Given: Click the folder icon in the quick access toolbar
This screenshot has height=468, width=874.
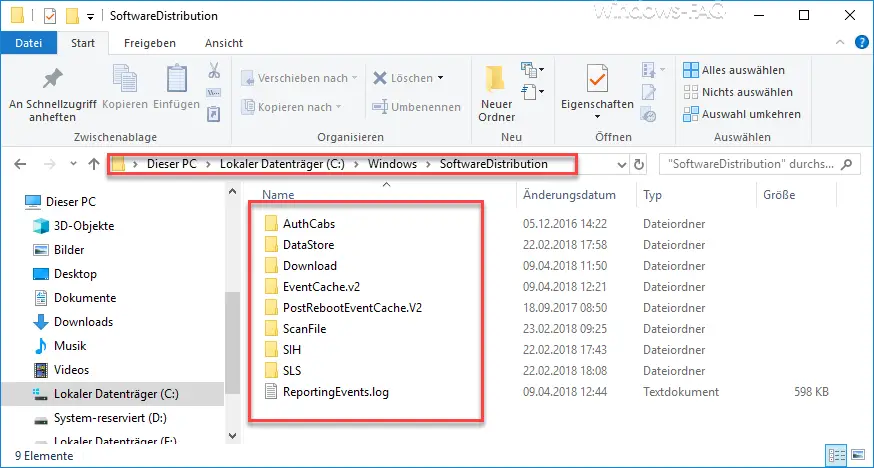Looking at the screenshot, I should [x=72, y=16].
